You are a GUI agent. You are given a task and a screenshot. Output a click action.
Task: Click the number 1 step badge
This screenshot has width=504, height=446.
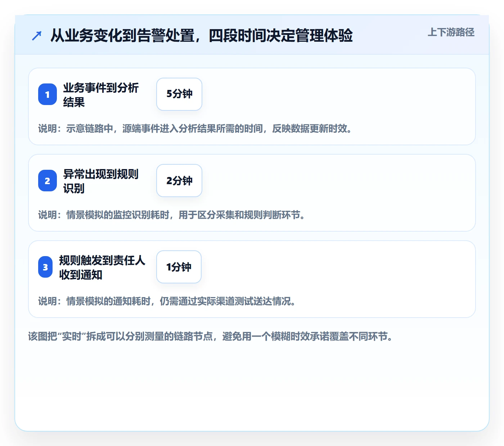pyautogui.click(x=48, y=94)
